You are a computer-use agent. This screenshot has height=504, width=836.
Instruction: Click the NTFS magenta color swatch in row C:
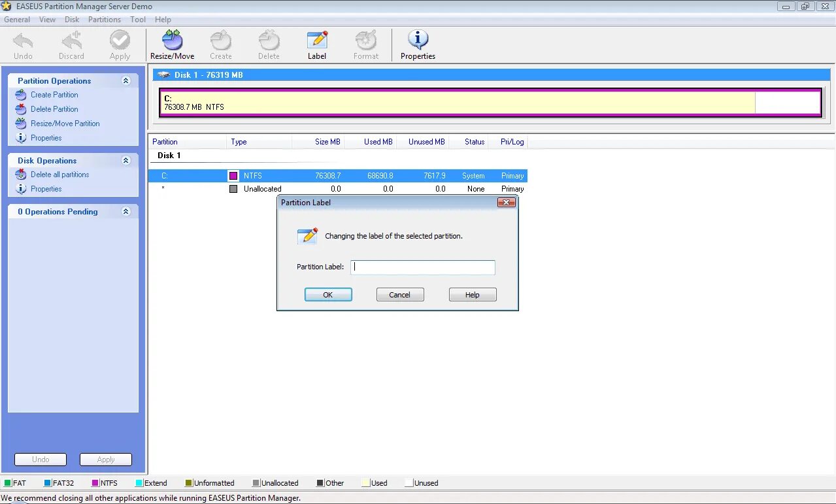(x=233, y=176)
